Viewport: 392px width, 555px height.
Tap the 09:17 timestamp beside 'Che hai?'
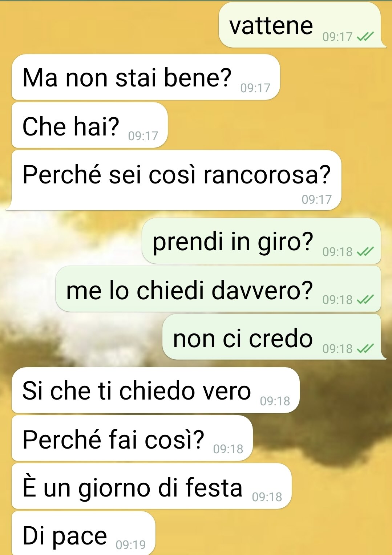pyautogui.click(x=143, y=136)
